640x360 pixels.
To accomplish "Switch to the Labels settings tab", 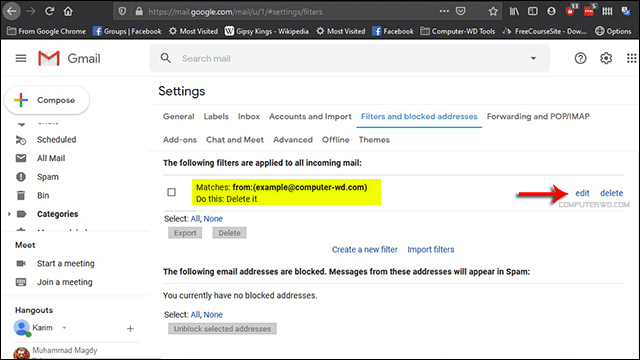I will [x=216, y=116].
